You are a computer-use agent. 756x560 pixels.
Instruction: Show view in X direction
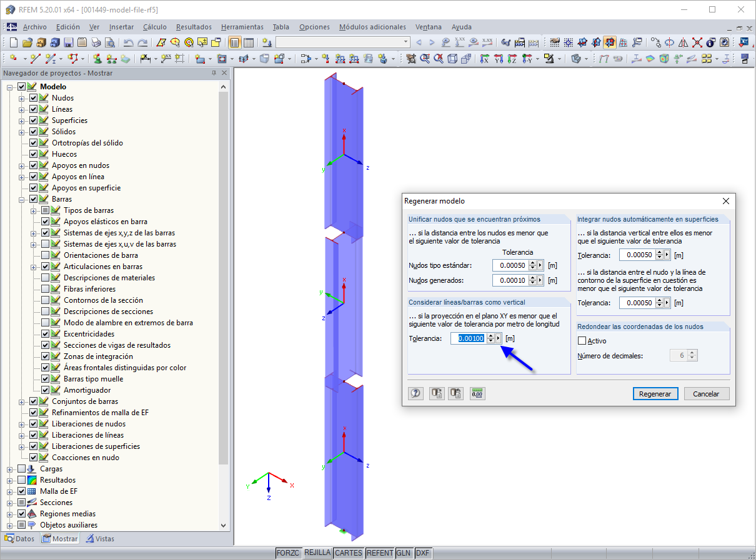pos(484,59)
